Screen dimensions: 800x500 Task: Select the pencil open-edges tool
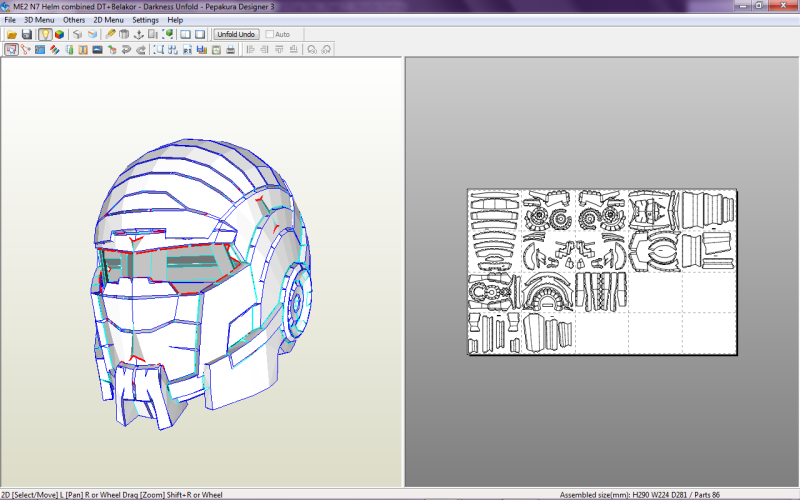(x=110, y=34)
